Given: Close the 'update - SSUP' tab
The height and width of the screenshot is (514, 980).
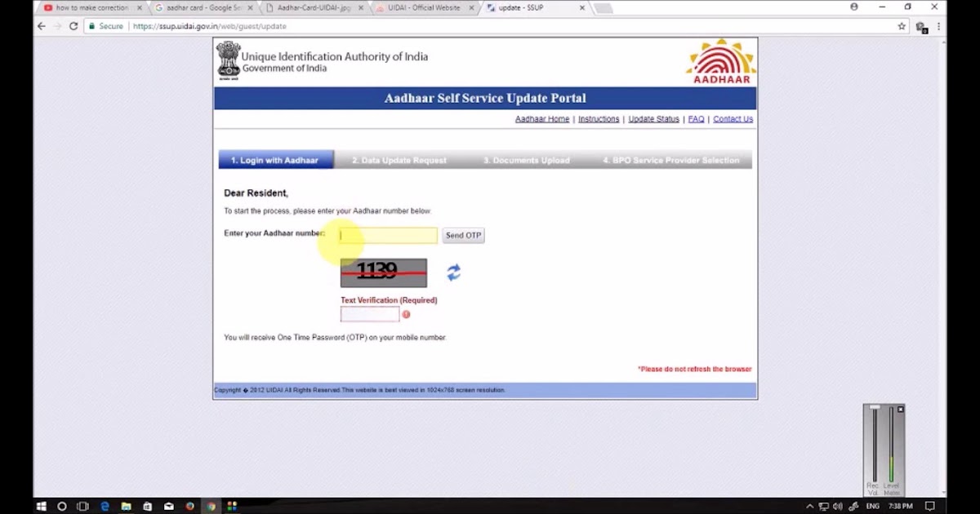Looking at the screenshot, I should pos(581,7).
